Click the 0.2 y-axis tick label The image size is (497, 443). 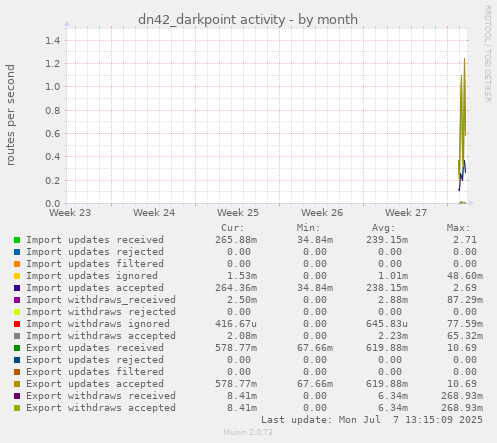(x=53, y=180)
